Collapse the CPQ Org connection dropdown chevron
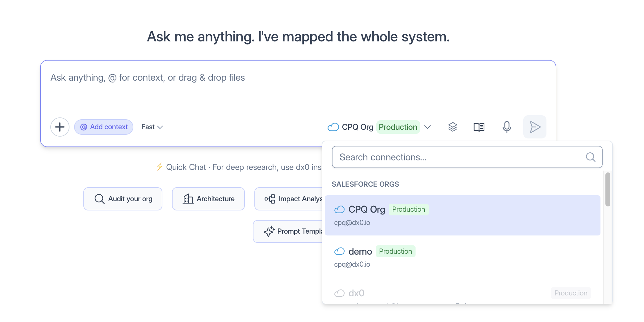 click(x=427, y=127)
